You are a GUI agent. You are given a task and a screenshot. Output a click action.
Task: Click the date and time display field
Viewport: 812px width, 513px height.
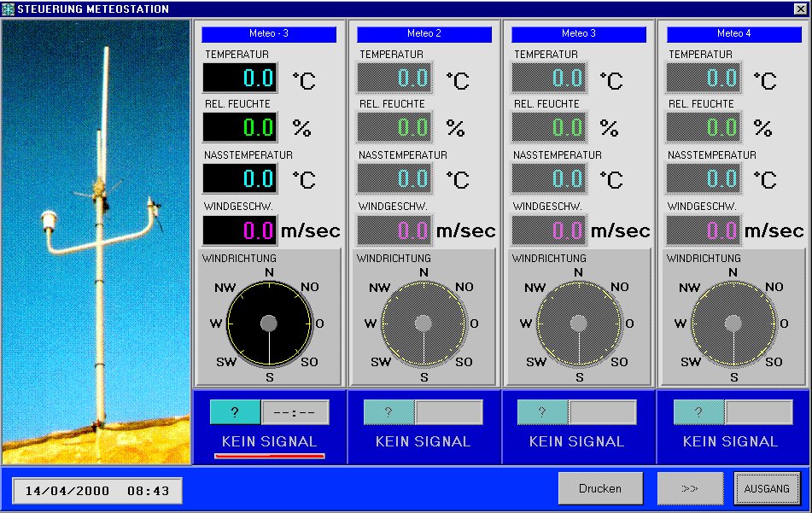[x=97, y=491]
